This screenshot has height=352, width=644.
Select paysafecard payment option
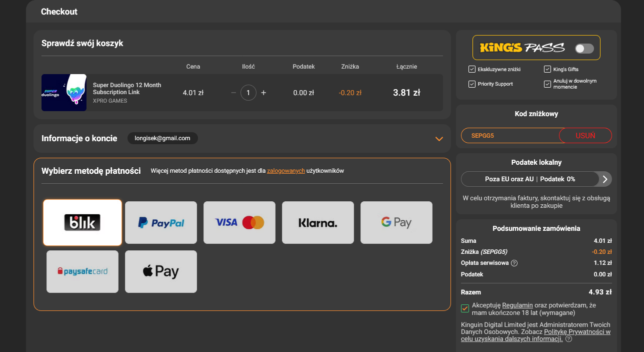(x=82, y=272)
